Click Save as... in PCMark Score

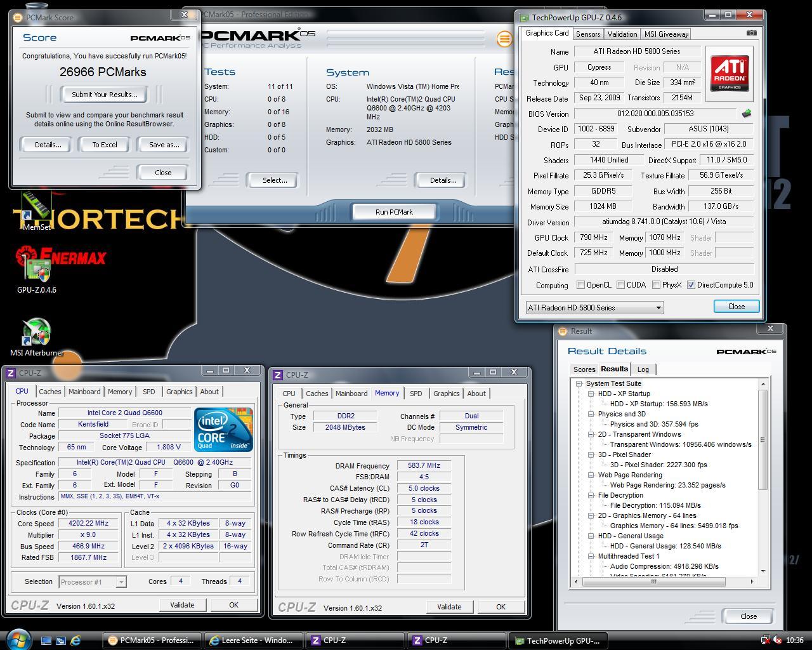pos(164,145)
